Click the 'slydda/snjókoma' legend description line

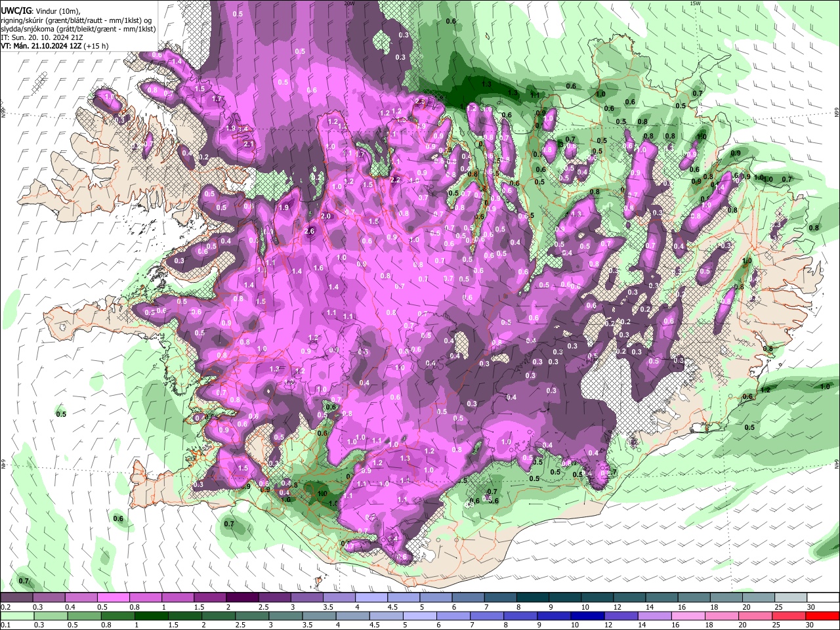(78, 29)
